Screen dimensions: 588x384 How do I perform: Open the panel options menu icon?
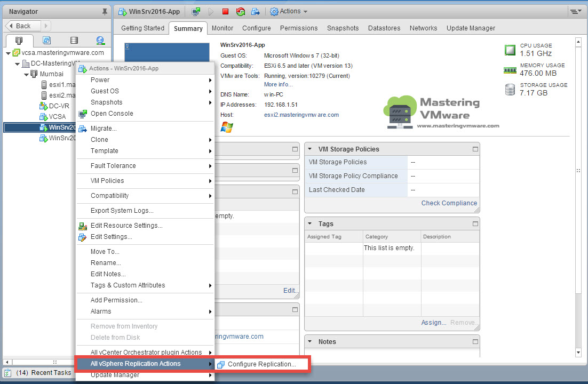(576, 12)
